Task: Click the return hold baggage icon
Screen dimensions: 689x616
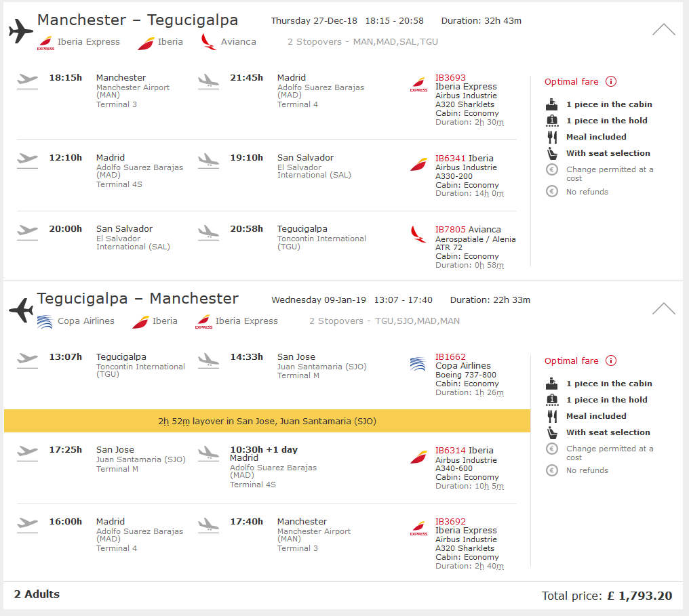Action: click(x=552, y=400)
